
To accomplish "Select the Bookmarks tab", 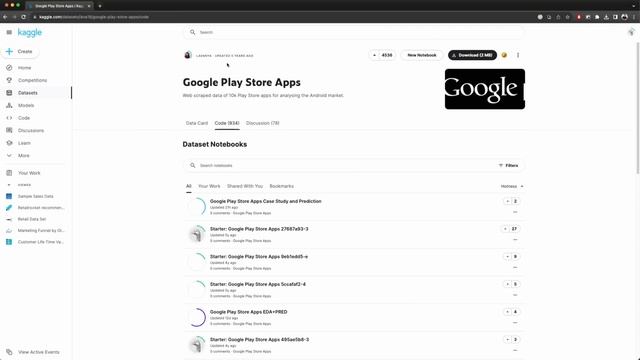I will 281,186.
